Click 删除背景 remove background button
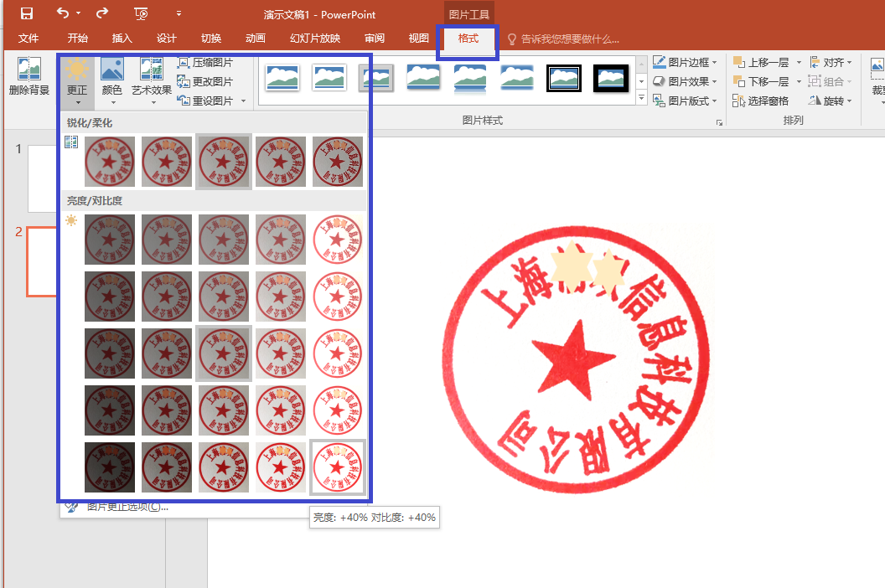The width and height of the screenshot is (885, 588). tap(28, 77)
